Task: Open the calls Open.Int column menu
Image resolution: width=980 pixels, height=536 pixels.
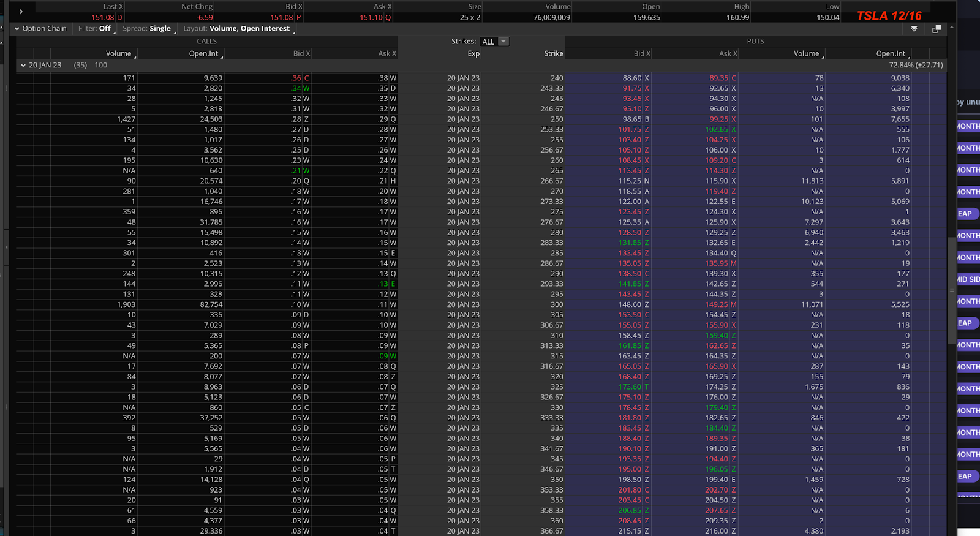Action: 222,56
